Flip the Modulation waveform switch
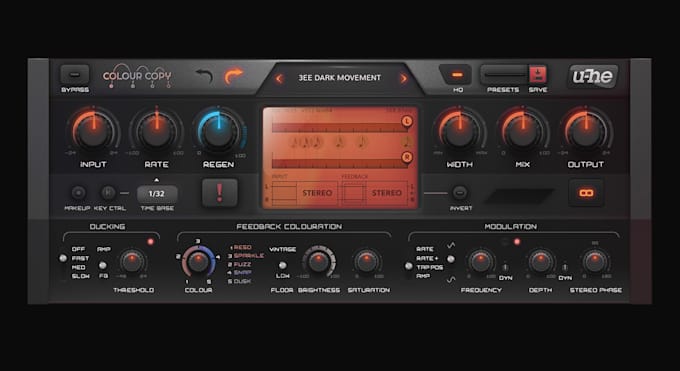Viewport: 680px width, 371px height. tap(451, 259)
